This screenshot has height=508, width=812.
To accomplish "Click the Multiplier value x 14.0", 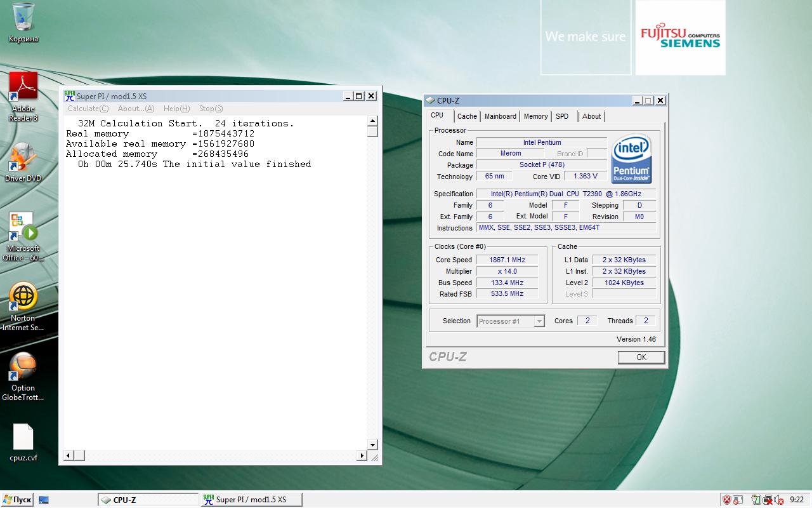I will pyautogui.click(x=507, y=271).
